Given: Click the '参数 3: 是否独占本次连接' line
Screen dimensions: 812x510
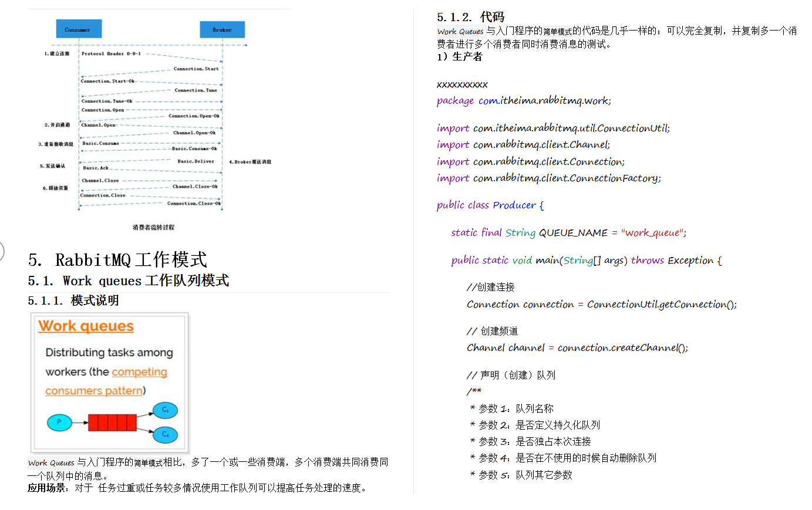Looking at the screenshot, I should coord(530,441).
